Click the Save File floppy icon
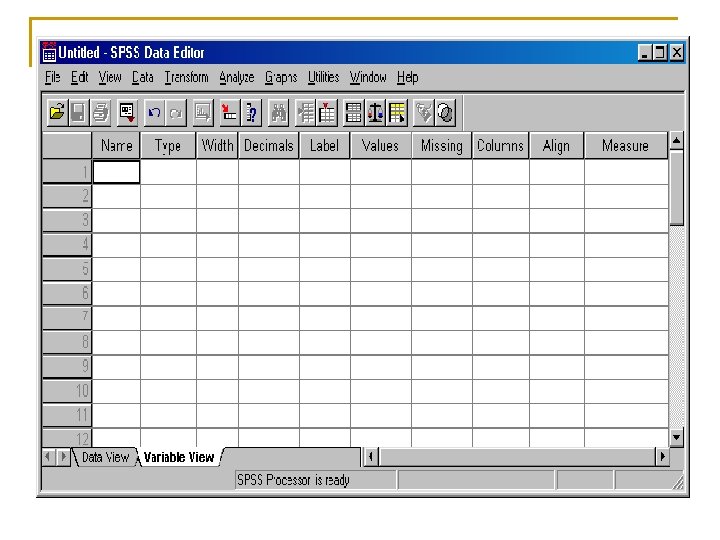 click(79, 112)
